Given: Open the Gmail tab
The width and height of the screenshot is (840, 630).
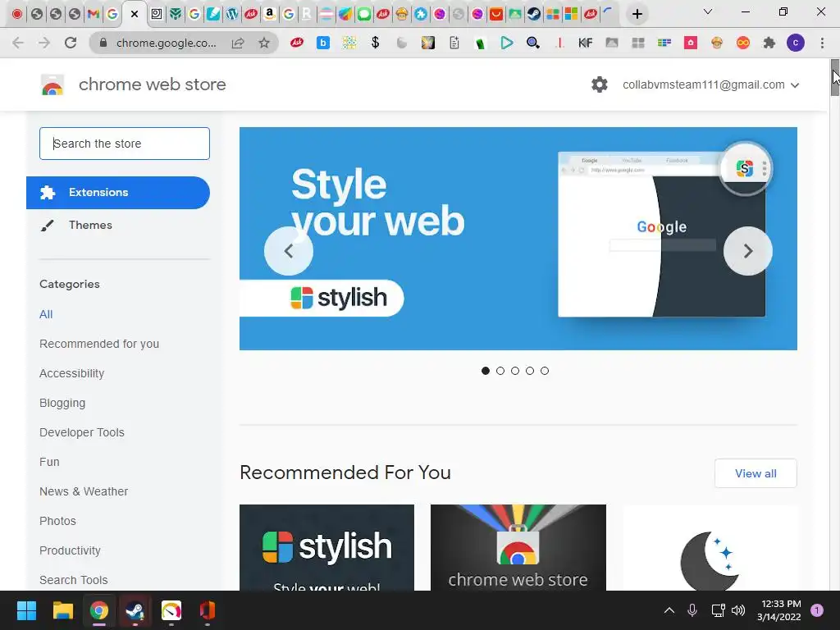Looking at the screenshot, I should point(94,14).
